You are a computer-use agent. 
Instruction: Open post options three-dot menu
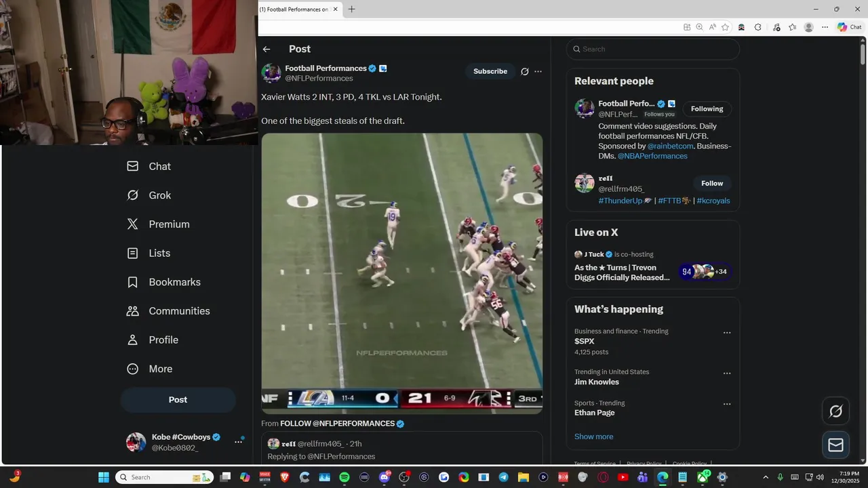pyautogui.click(x=538, y=71)
